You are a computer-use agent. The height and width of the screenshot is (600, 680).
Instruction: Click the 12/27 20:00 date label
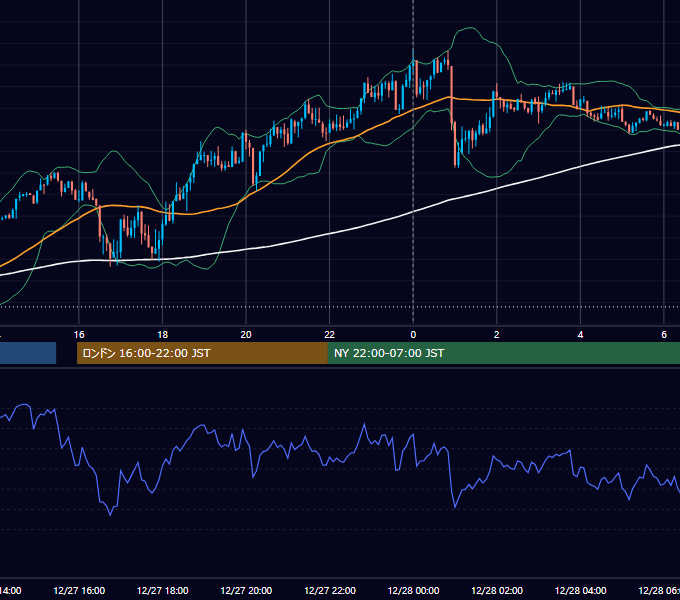pos(246,590)
